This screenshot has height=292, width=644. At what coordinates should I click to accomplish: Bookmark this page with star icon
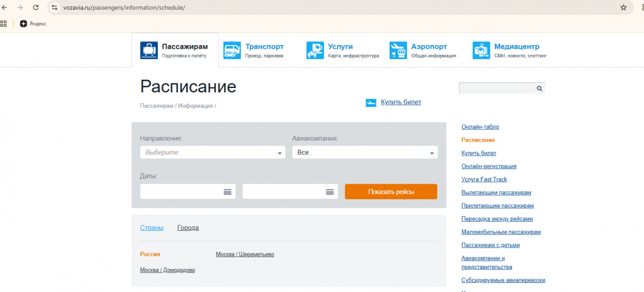[623, 8]
